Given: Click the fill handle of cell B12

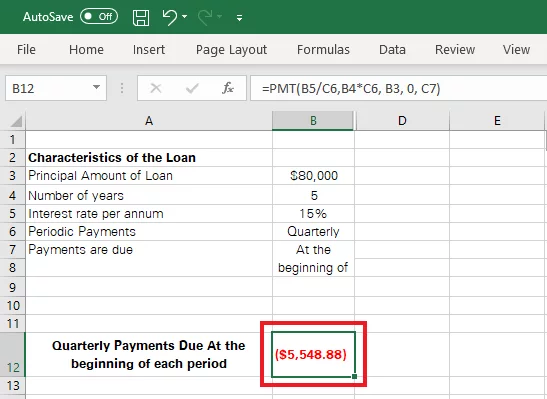Looking at the screenshot, I should click(x=354, y=376).
